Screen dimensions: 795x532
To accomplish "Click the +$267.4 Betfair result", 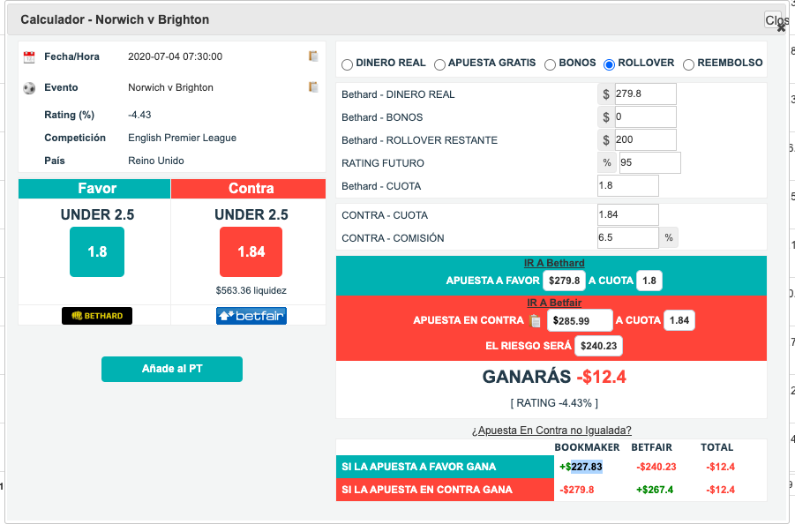I will click(655, 490).
